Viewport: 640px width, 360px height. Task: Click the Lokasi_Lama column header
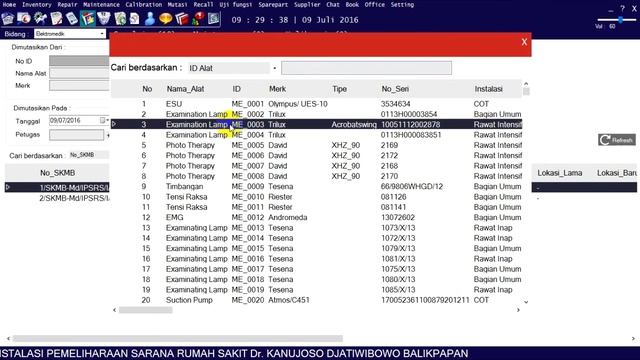coord(560,173)
